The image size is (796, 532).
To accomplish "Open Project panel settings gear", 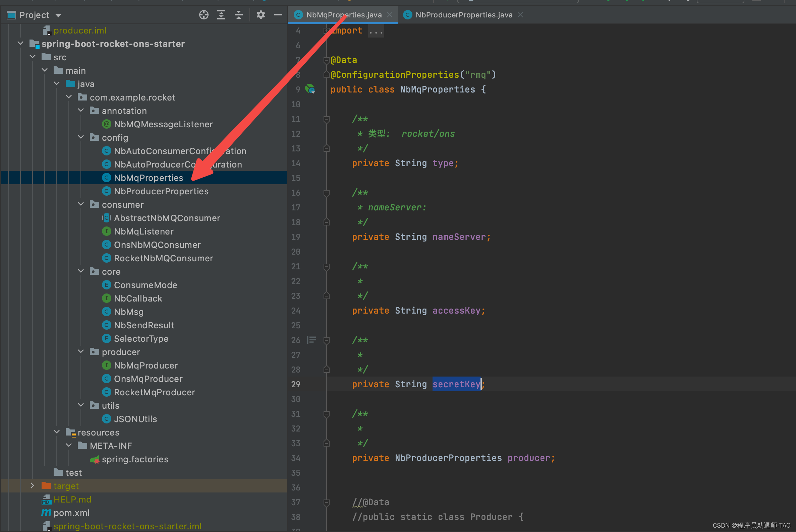I will (x=261, y=15).
